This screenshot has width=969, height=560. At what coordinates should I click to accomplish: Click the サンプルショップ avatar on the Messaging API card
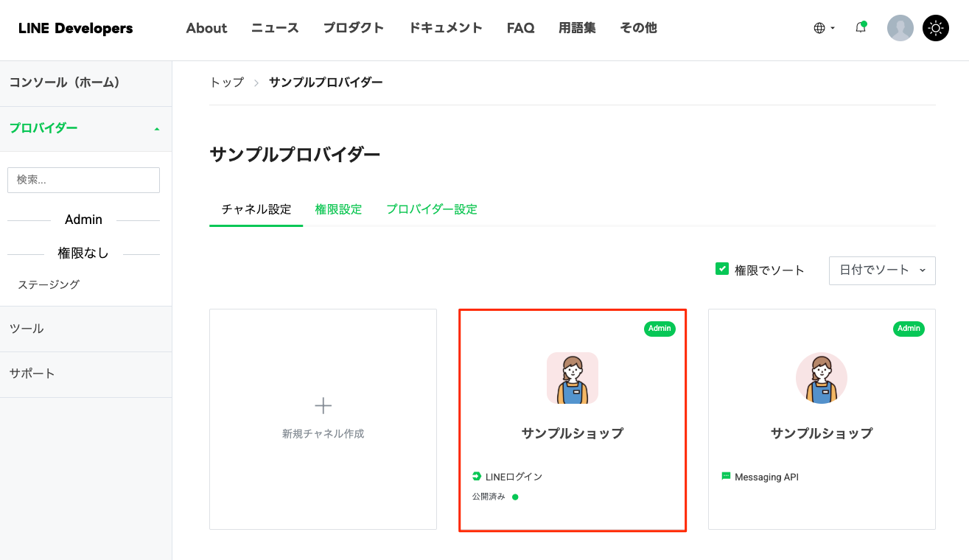[x=821, y=377]
